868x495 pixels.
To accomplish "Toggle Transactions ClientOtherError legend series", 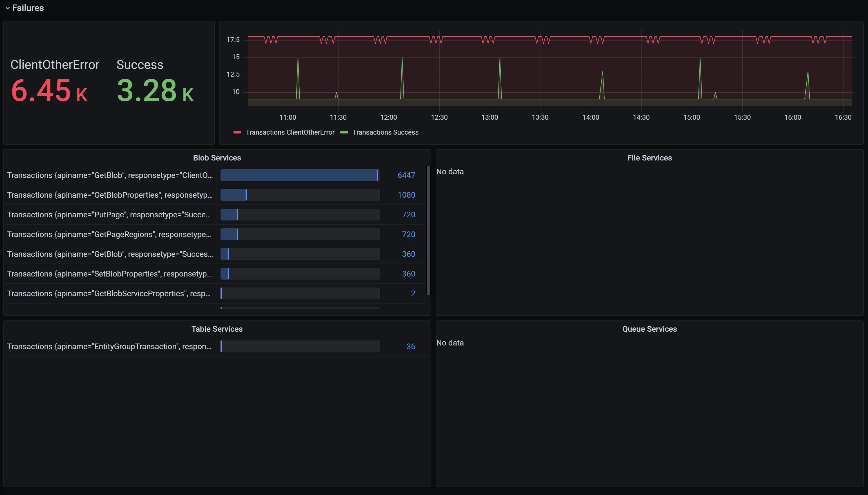I will point(290,132).
